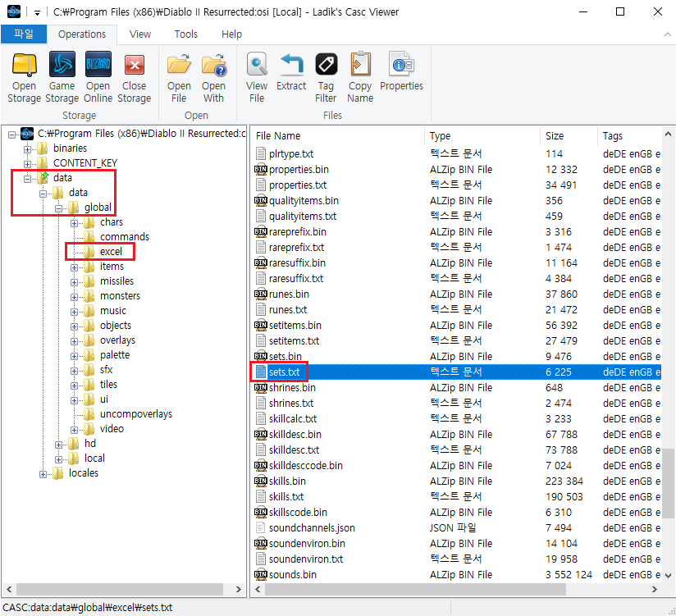
Task: Expand the chars folder node
Action: click(74, 223)
